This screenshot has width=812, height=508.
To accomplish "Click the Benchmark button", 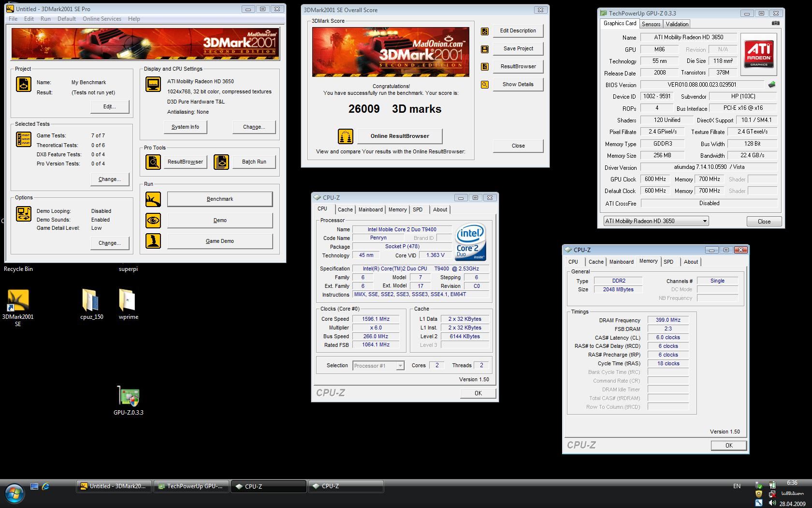I will point(220,199).
